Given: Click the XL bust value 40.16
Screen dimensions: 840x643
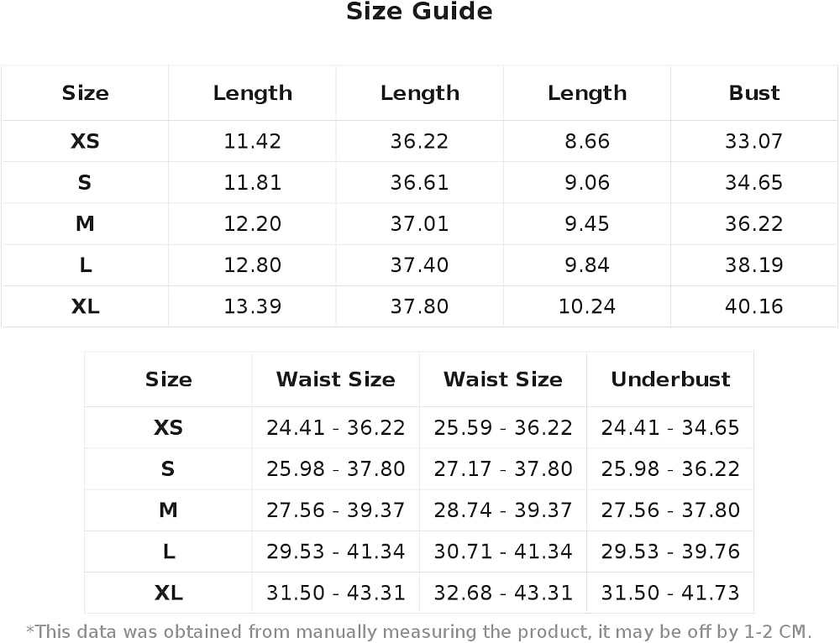Looking at the screenshot, I should click(x=753, y=306).
